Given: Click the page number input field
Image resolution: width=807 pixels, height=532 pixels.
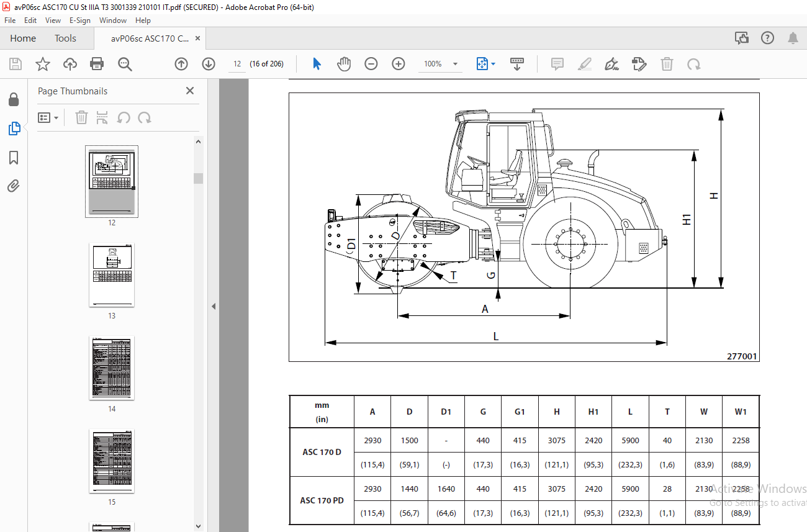Looking at the screenshot, I should coord(237,64).
